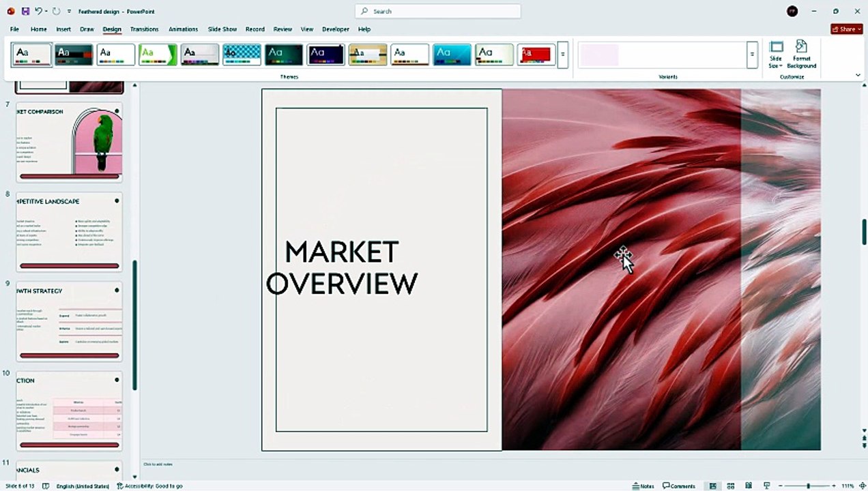The width and height of the screenshot is (868, 491).
Task: Apply the blue checkered pattern theme
Action: tap(242, 55)
